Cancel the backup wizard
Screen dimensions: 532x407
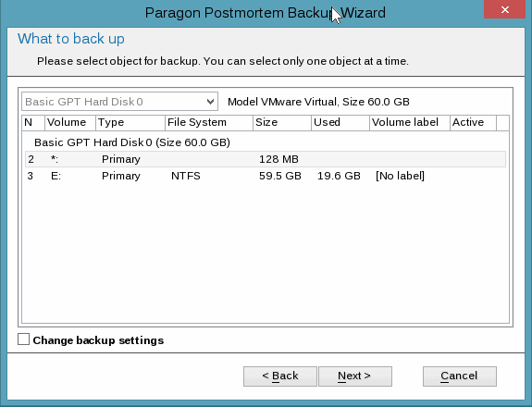(x=460, y=376)
